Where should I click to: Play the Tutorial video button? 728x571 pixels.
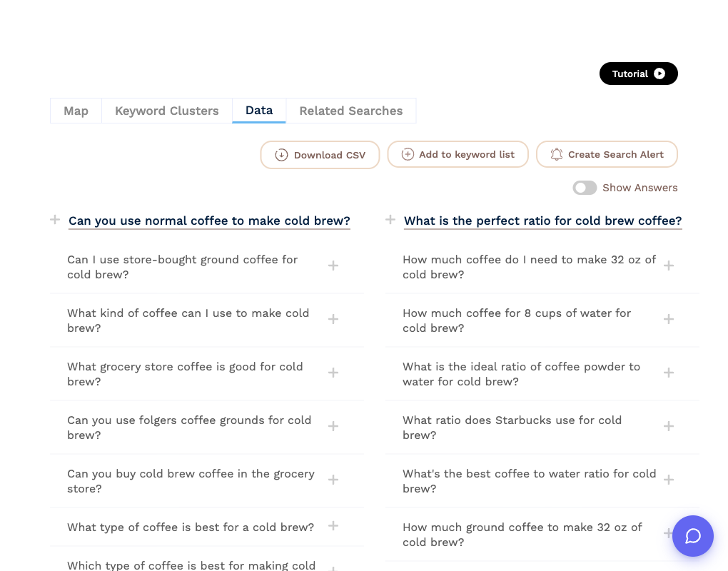point(638,74)
